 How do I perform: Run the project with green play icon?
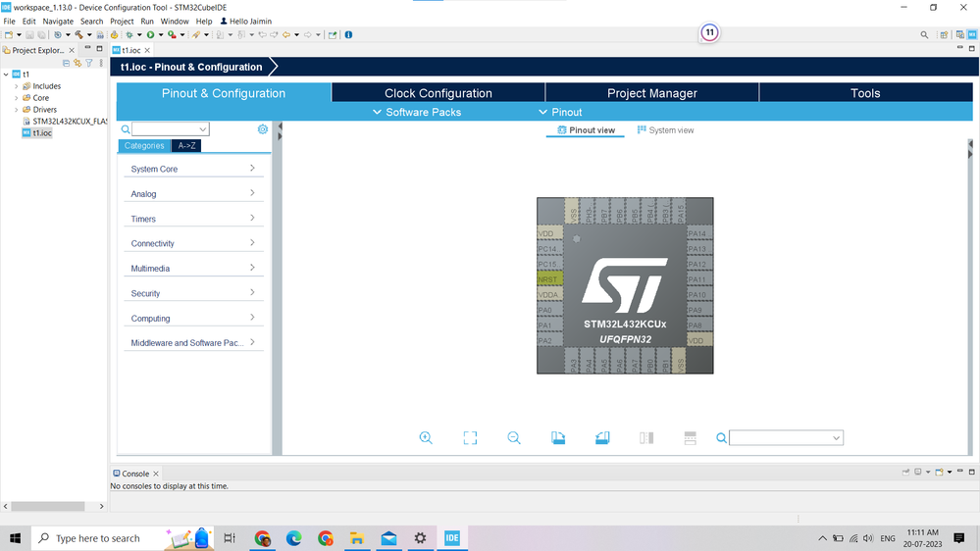pos(151,35)
